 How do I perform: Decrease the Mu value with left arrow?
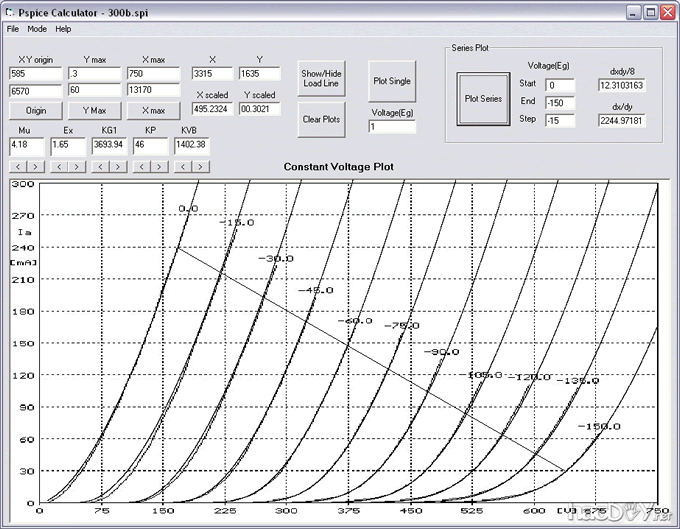click(17, 166)
